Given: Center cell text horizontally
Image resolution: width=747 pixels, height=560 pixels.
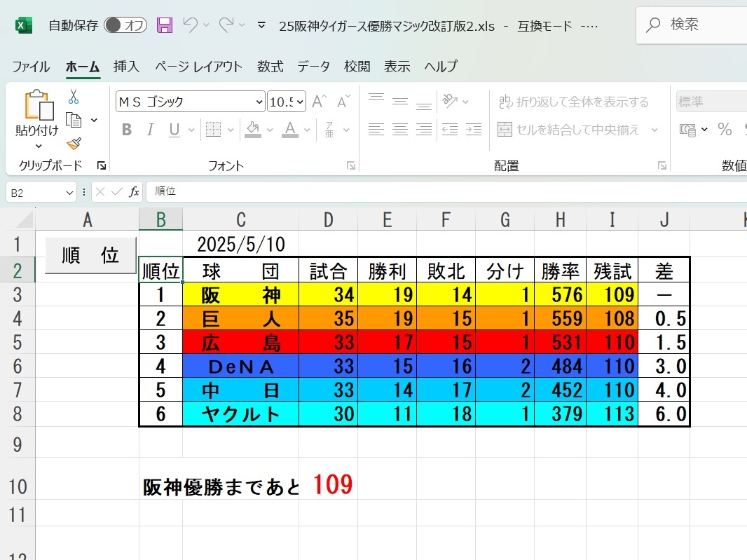Looking at the screenshot, I should tap(400, 129).
